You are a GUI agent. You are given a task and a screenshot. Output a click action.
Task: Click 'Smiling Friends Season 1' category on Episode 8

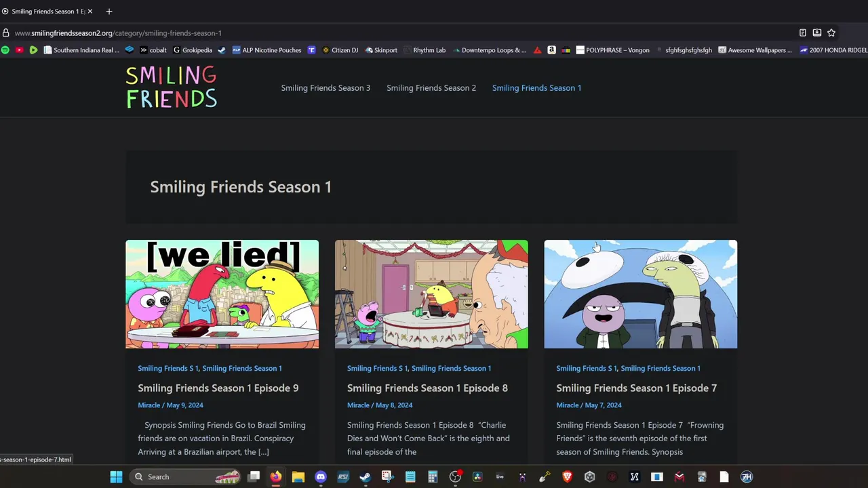coord(451,368)
